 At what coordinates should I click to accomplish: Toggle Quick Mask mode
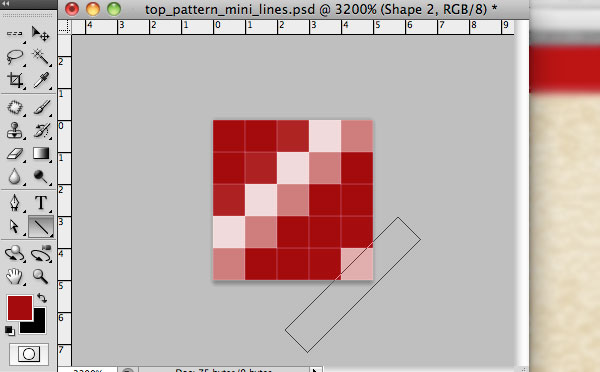29,354
